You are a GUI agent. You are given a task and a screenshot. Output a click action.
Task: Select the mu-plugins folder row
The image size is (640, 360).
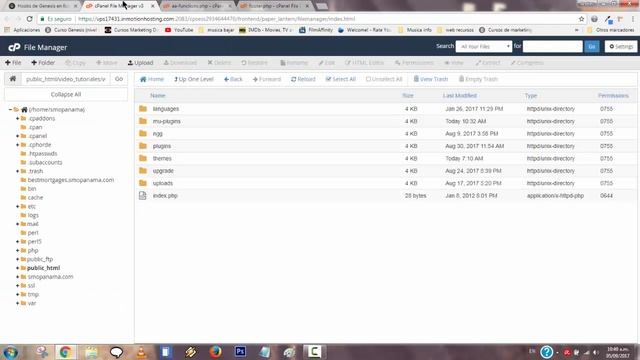(x=386, y=121)
